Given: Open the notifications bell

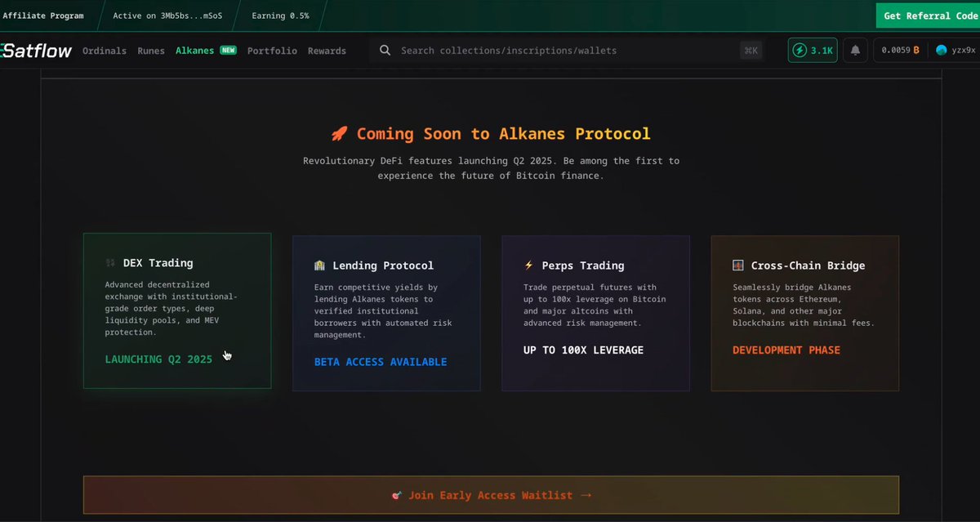Looking at the screenshot, I should 855,51.
